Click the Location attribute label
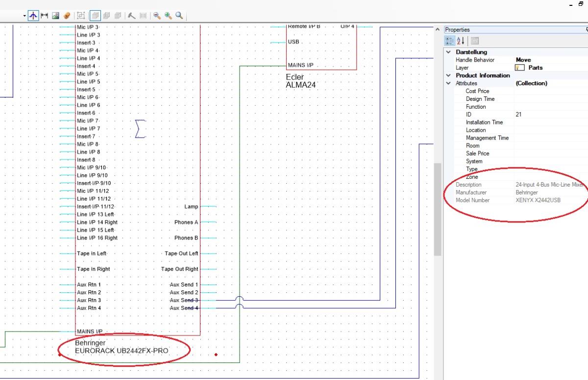Viewport: 588px width, 380px height. [x=476, y=130]
